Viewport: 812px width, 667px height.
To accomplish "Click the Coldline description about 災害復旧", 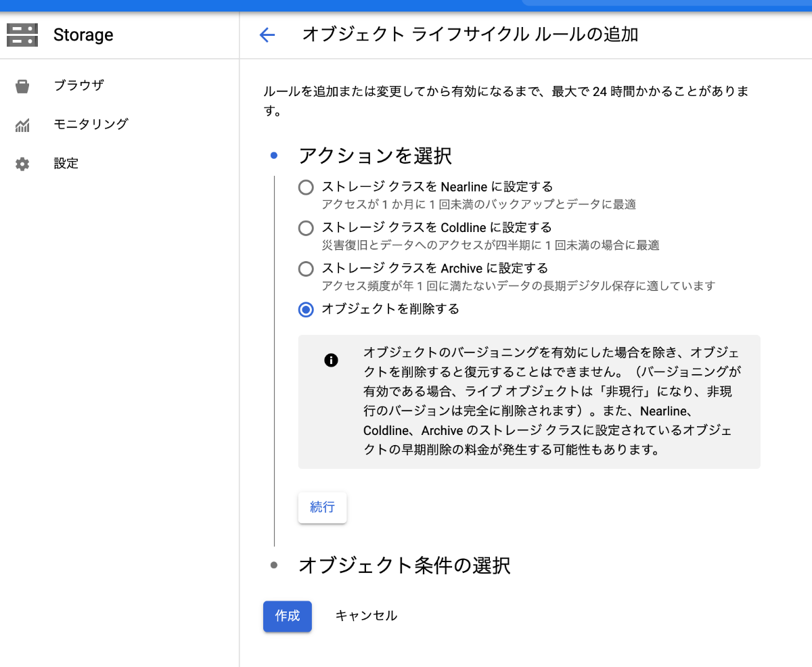I will 491,245.
